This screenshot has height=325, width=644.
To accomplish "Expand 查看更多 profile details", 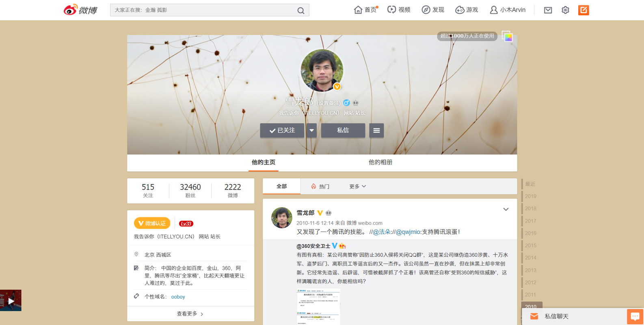I will point(190,314).
